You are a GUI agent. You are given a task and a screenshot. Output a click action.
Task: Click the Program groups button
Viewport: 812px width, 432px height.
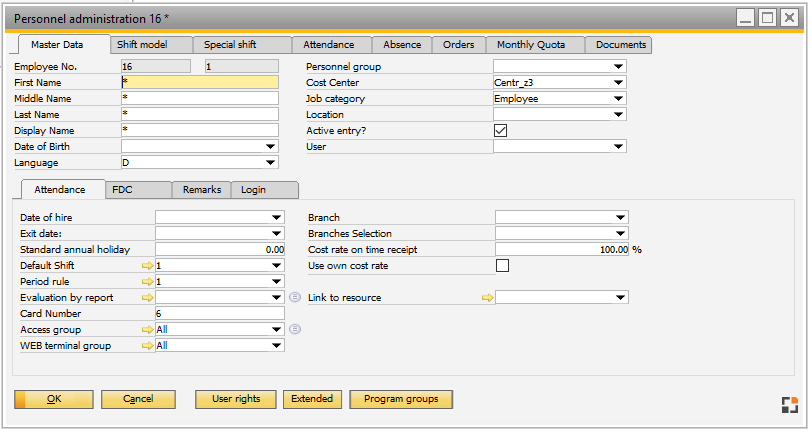pos(400,399)
